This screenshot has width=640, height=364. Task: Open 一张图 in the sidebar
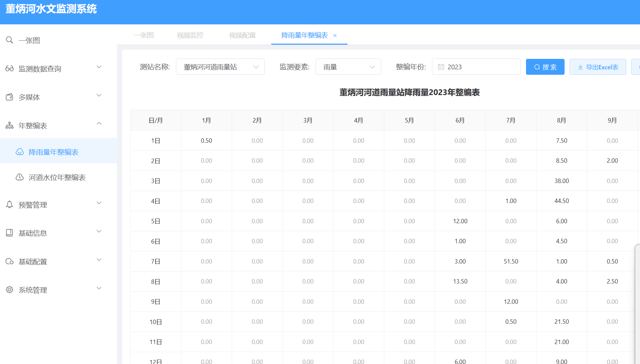(59, 40)
